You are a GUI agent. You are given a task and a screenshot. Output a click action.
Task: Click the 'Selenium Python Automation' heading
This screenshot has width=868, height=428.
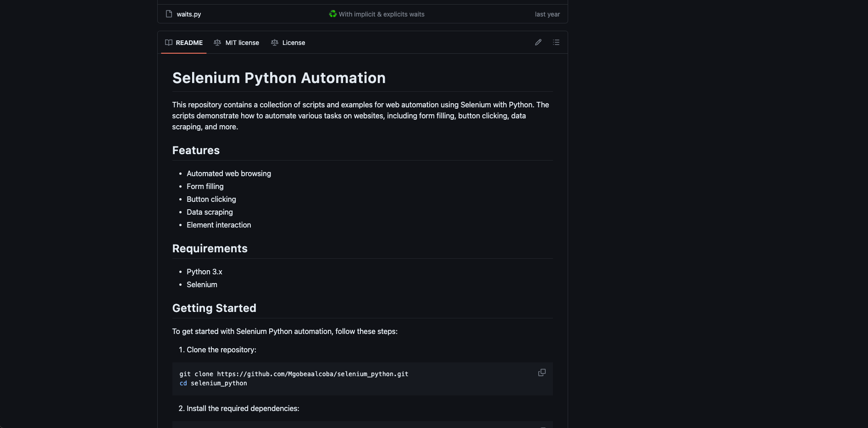click(279, 78)
